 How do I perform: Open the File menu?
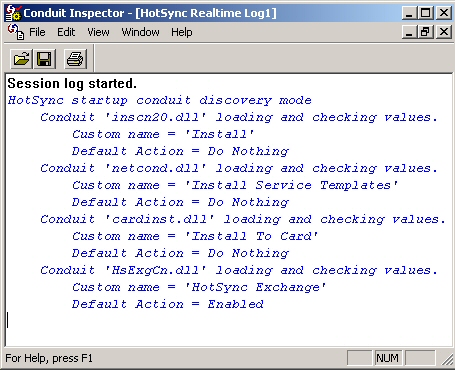37,32
